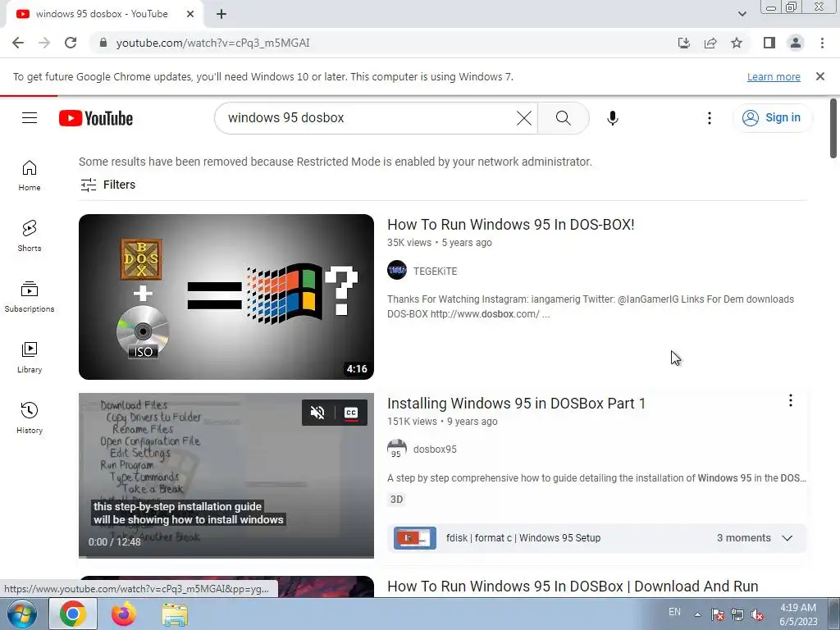The image size is (840, 630).
Task: Click inside the YouTube search field
Action: pyautogui.click(x=370, y=118)
